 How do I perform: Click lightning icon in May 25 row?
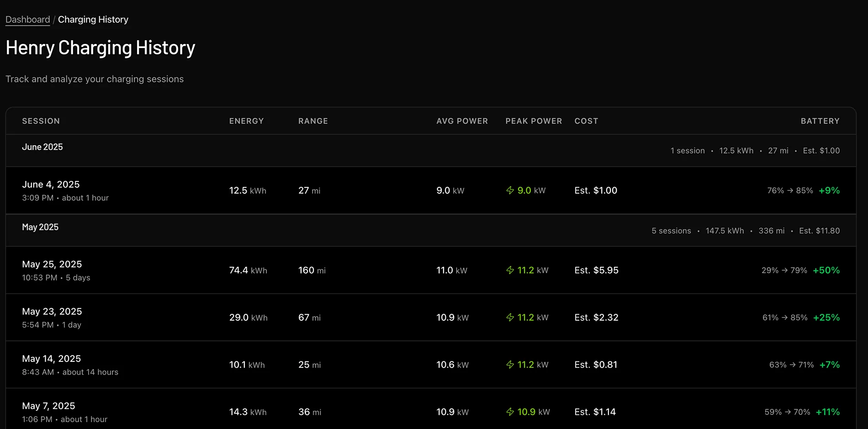coord(510,270)
